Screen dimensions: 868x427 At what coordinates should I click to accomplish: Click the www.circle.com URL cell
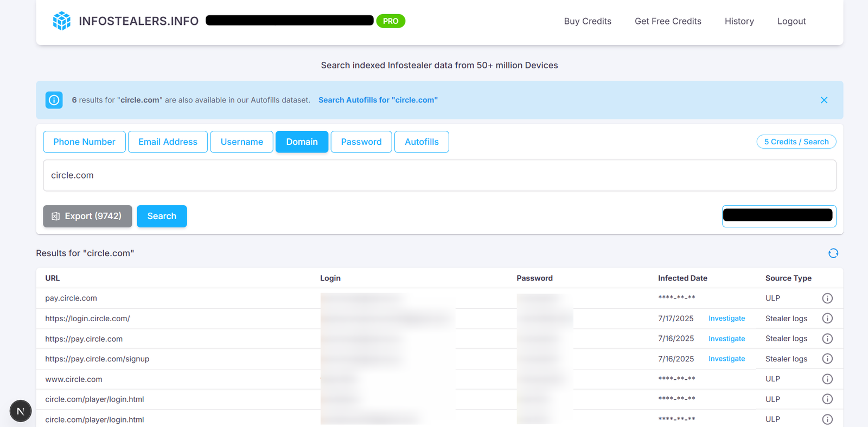coord(74,379)
